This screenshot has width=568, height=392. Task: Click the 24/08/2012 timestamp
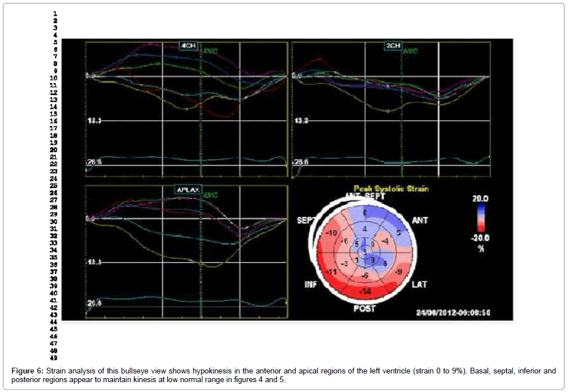(x=454, y=312)
